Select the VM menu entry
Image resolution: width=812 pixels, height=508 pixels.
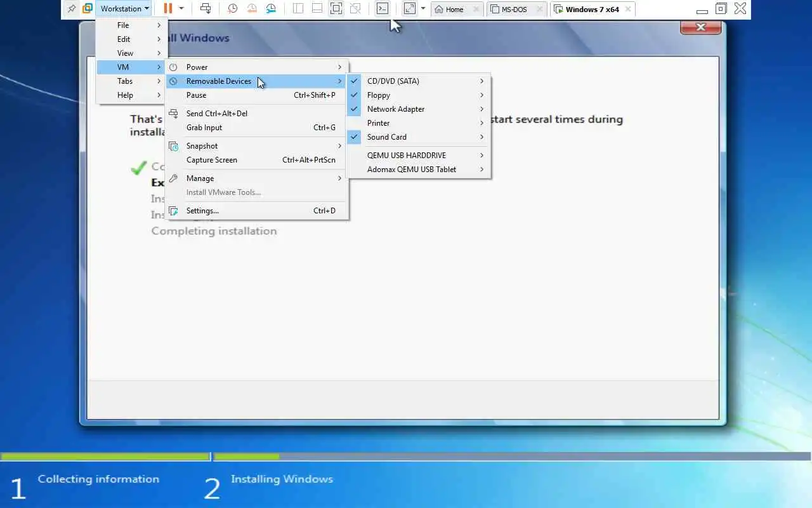tap(131, 67)
